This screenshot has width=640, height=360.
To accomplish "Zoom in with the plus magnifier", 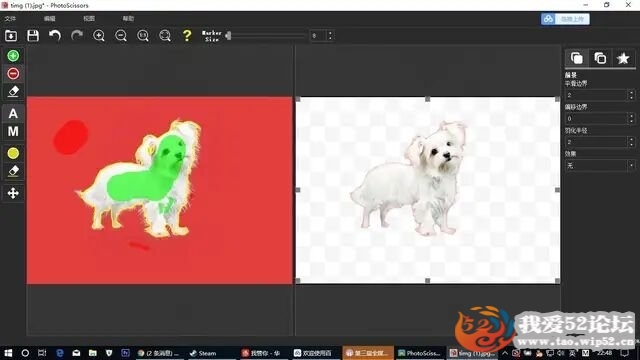I will coord(99,36).
